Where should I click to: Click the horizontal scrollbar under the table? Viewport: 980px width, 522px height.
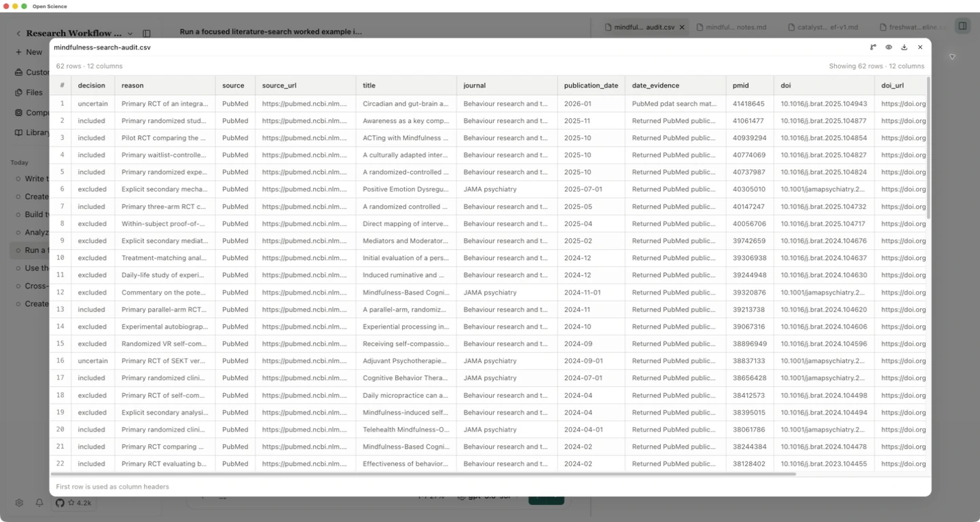[422, 474]
